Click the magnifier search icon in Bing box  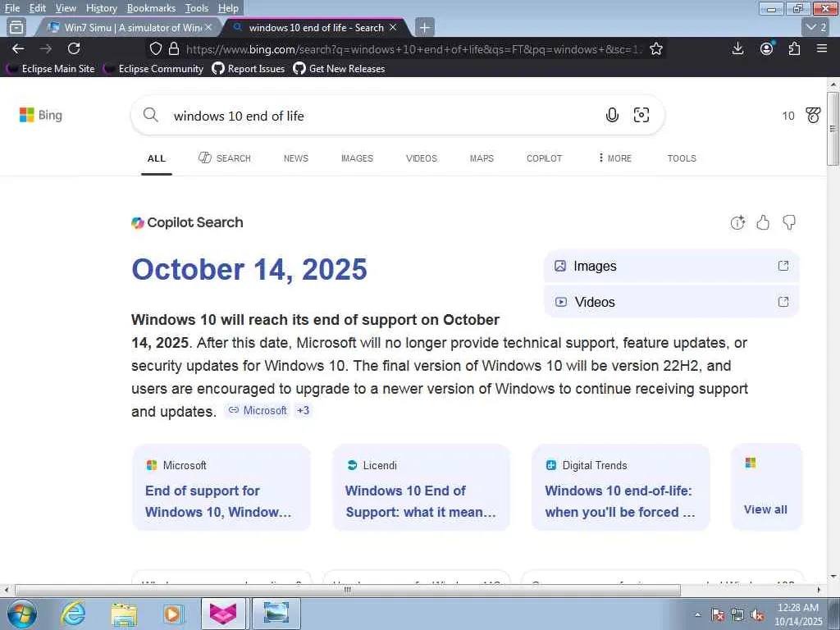pyautogui.click(x=151, y=115)
